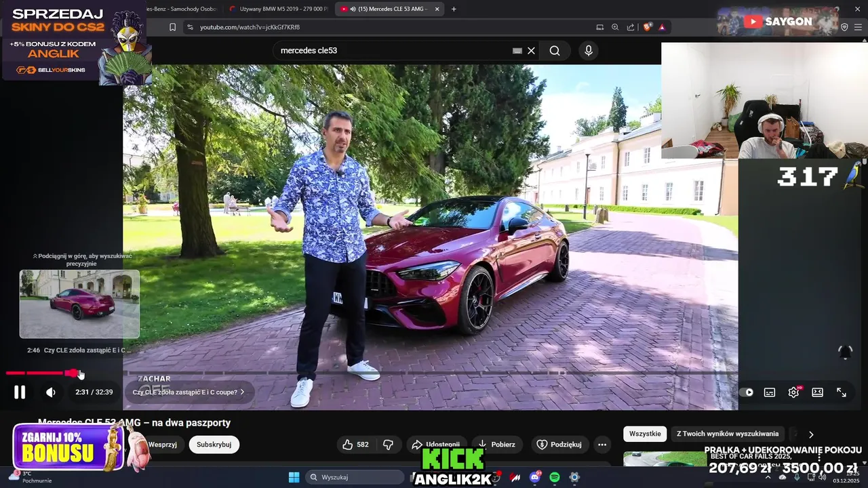Open the browser hamburger menu

tap(858, 27)
